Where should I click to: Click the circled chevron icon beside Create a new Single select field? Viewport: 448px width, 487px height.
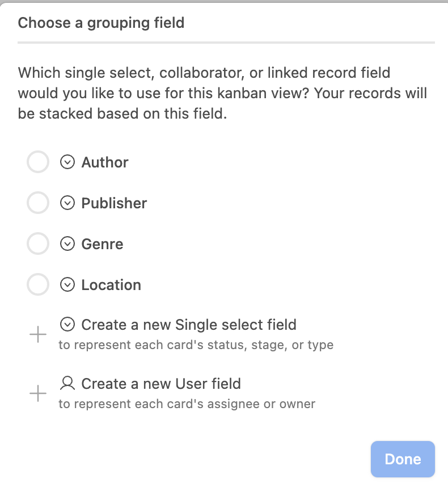67,325
